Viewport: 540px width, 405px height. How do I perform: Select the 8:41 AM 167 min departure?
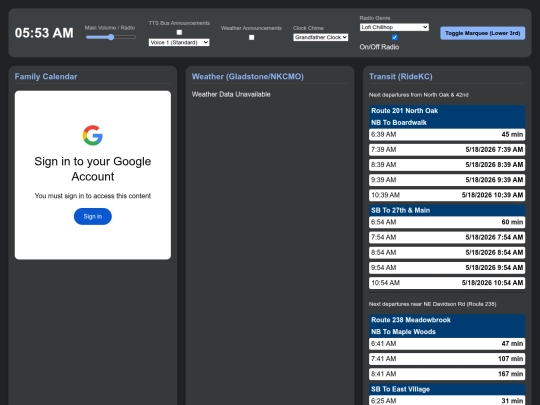447,374
